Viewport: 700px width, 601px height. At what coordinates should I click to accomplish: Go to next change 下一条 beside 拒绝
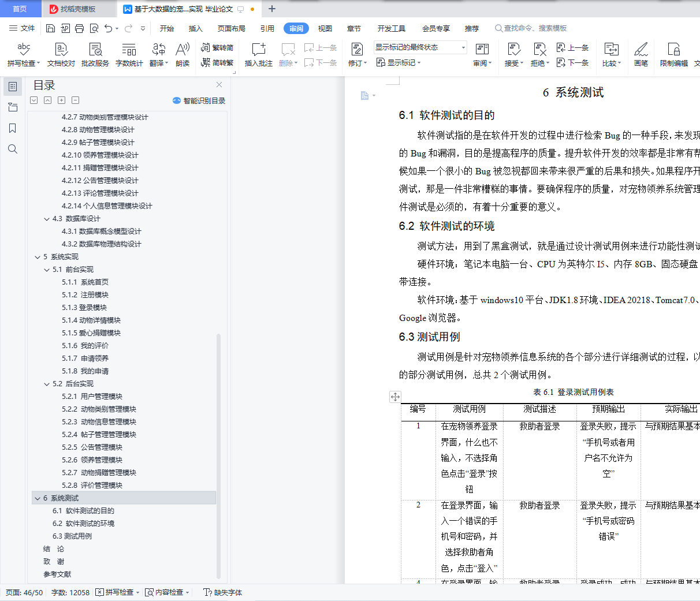pyautogui.click(x=572, y=62)
